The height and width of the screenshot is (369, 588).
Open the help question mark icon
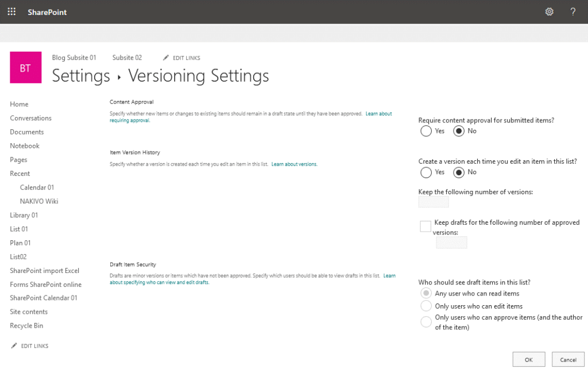(573, 11)
